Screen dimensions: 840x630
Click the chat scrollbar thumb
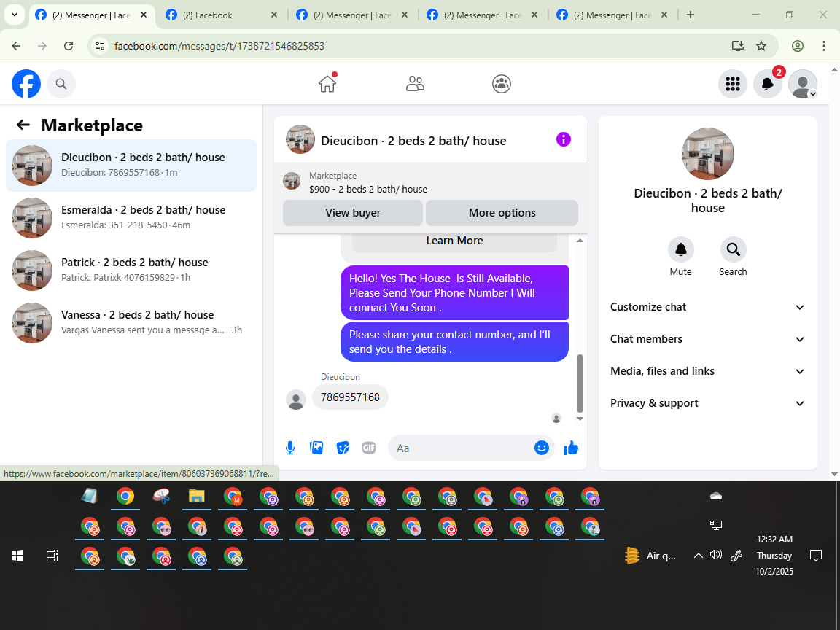(580, 383)
